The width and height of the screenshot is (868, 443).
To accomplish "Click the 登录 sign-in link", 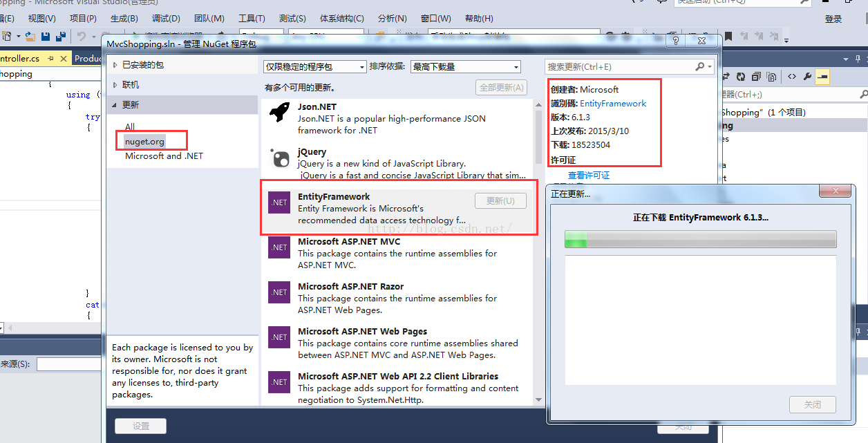I will [833, 19].
